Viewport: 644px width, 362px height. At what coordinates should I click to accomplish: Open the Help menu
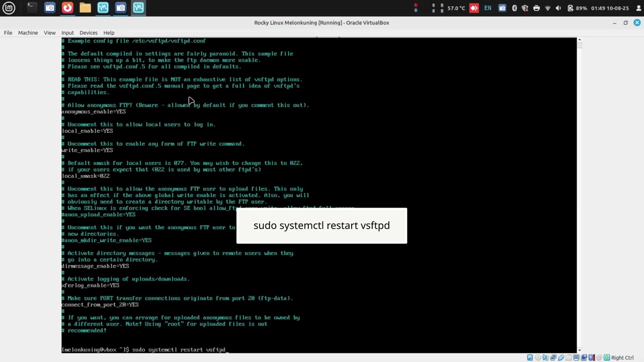109,33
